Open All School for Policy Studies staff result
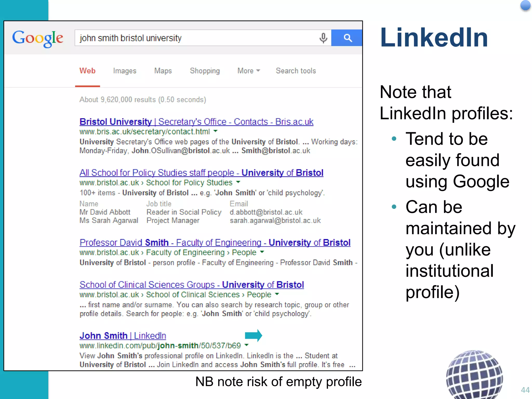This screenshot has height=399, width=532. pyautogui.click(x=201, y=173)
